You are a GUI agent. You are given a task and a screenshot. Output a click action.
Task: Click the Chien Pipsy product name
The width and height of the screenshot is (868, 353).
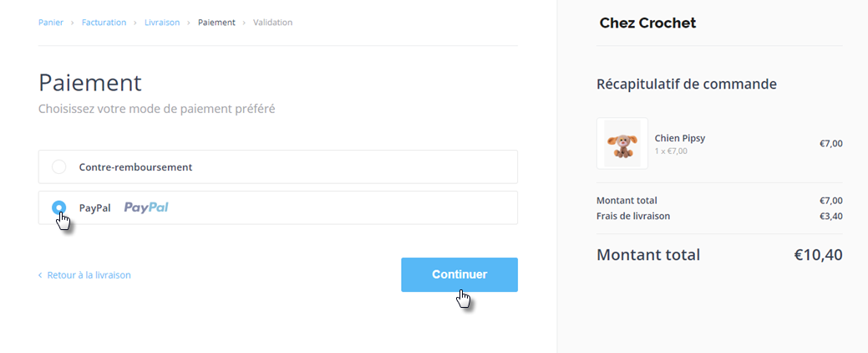[x=680, y=138]
